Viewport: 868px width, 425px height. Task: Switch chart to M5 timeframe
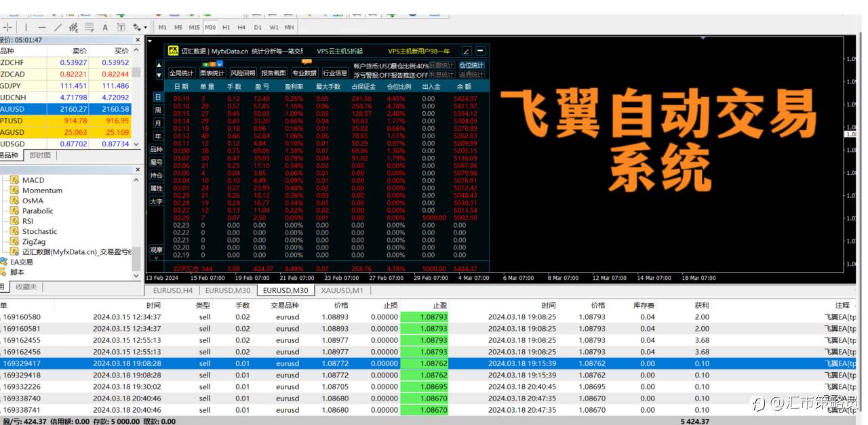[x=178, y=27]
